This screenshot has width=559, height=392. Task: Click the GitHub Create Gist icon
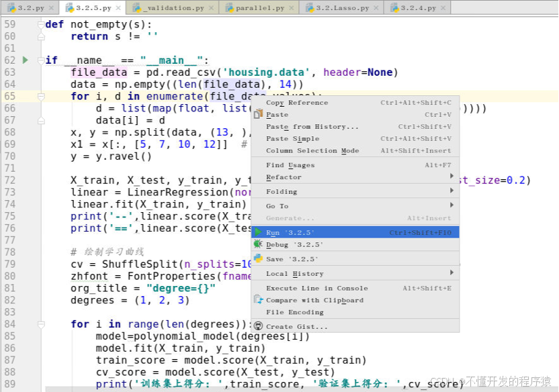(x=258, y=326)
